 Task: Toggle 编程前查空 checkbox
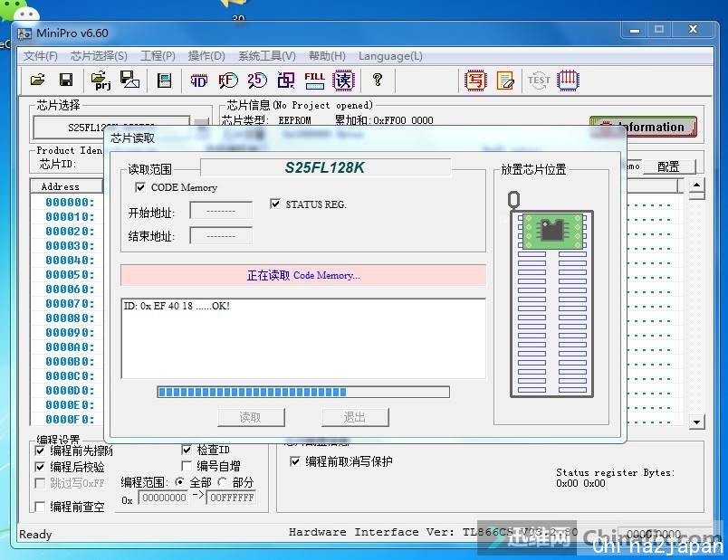41,507
